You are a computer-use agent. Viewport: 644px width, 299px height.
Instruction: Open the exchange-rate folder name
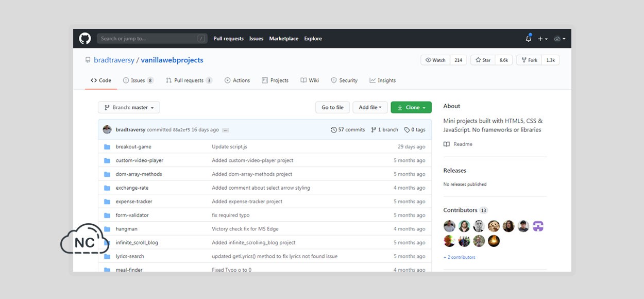click(132, 188)
